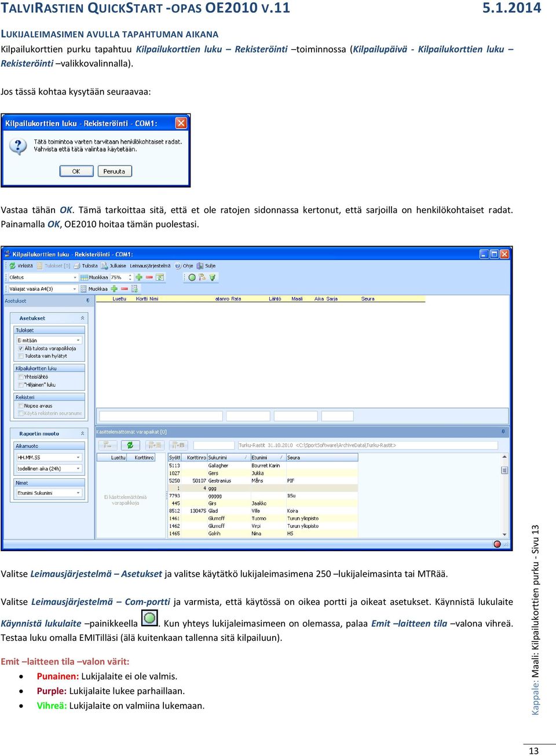Click the question mark icon in the dialog
Image resolution: width=556 pixels, height=756 pixels.
click(18, 146)
